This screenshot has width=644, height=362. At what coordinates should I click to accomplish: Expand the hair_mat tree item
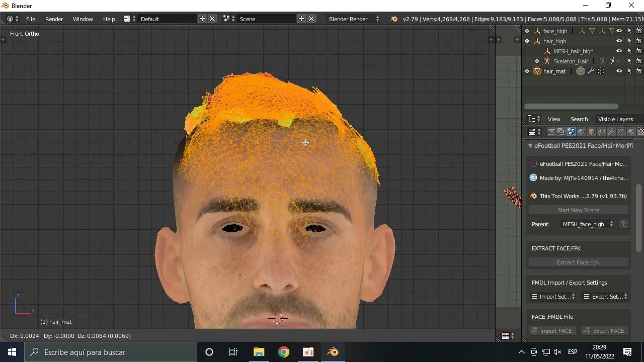(527, 71)
